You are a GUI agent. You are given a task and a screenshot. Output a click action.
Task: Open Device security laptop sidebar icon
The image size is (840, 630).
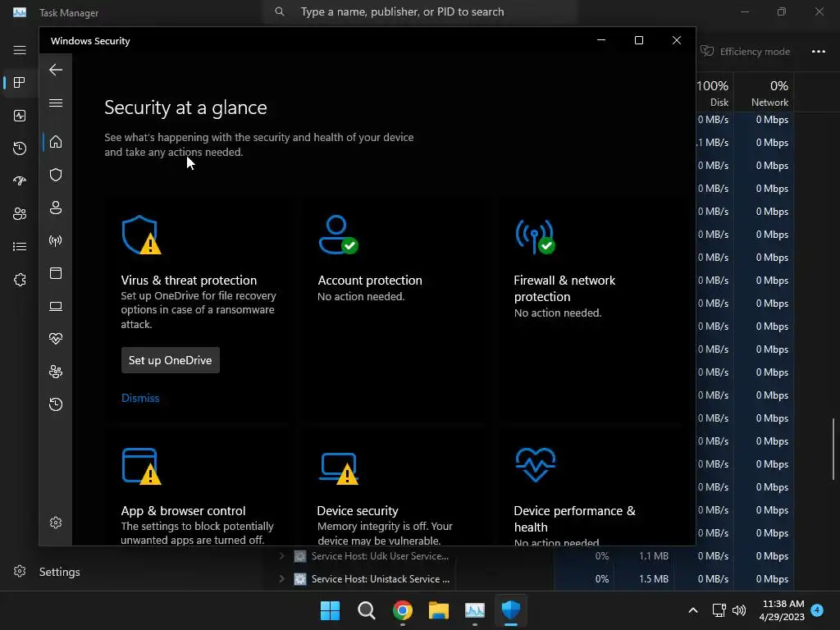pyautogui.click(x=56, y=306)
